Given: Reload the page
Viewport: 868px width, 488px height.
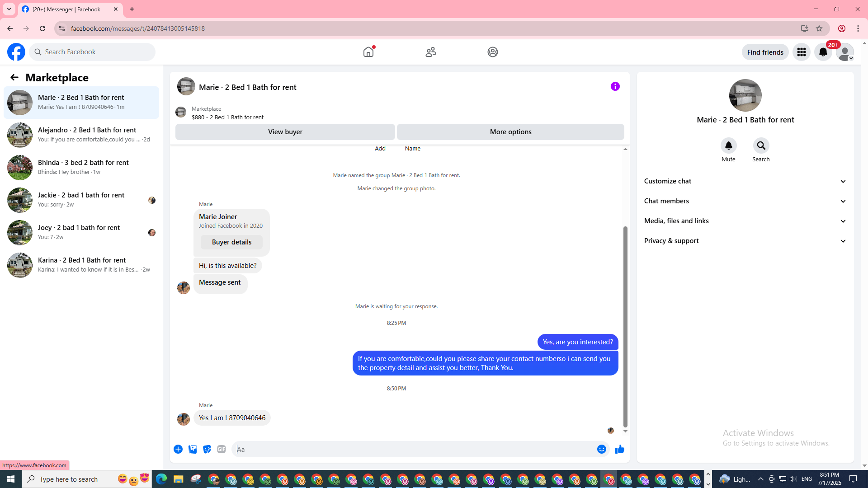Looking at the screenshot, I should pyautogui.click(x=42, y=28).
